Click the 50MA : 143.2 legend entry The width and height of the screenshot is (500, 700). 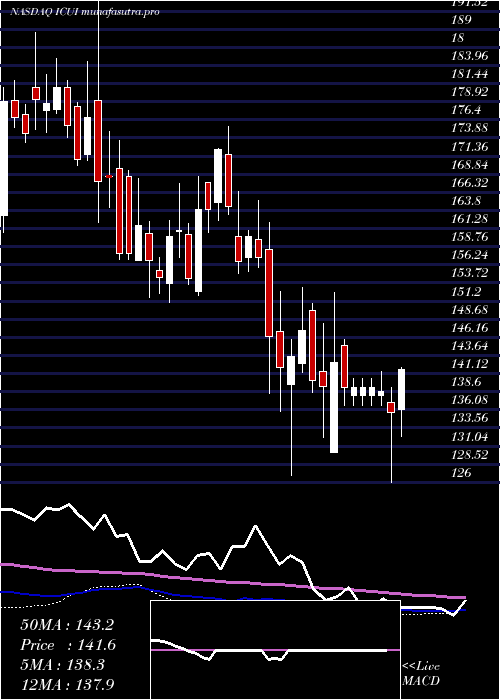(x=67, y=625)
